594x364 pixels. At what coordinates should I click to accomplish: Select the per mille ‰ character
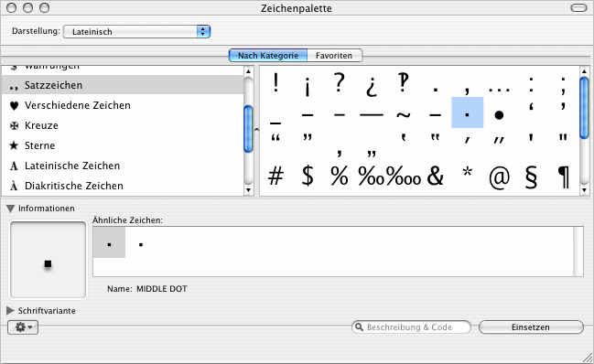coord(372,176)
